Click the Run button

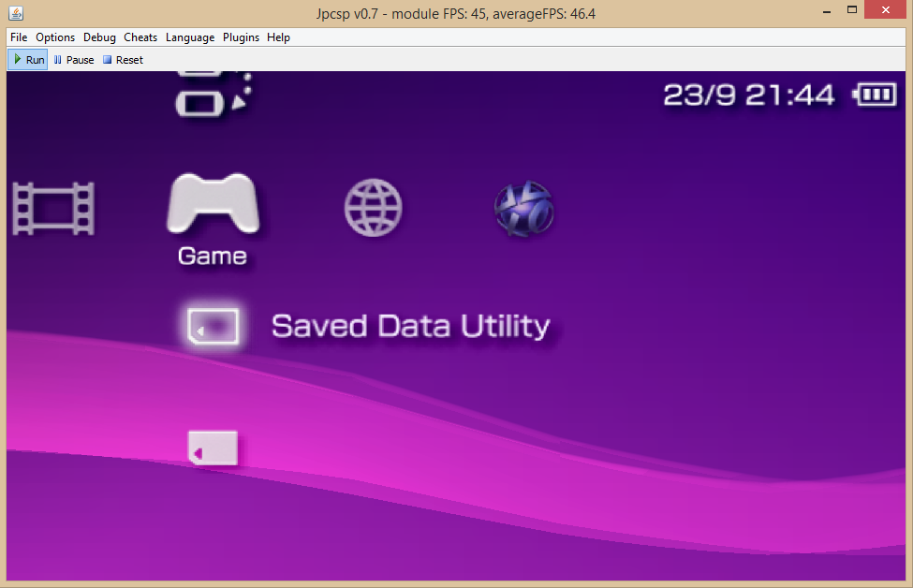(x=28, y=59)
